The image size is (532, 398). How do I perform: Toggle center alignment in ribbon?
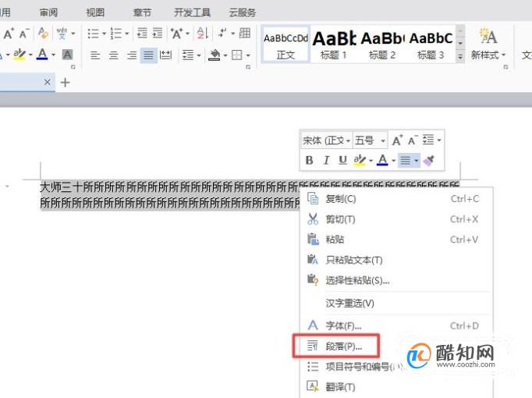[x=113, y=55]
